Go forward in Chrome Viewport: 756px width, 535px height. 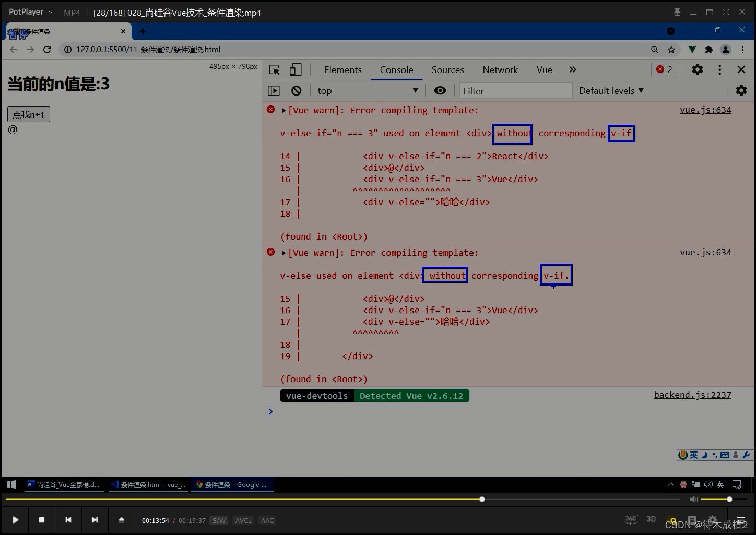coord(30,50)
